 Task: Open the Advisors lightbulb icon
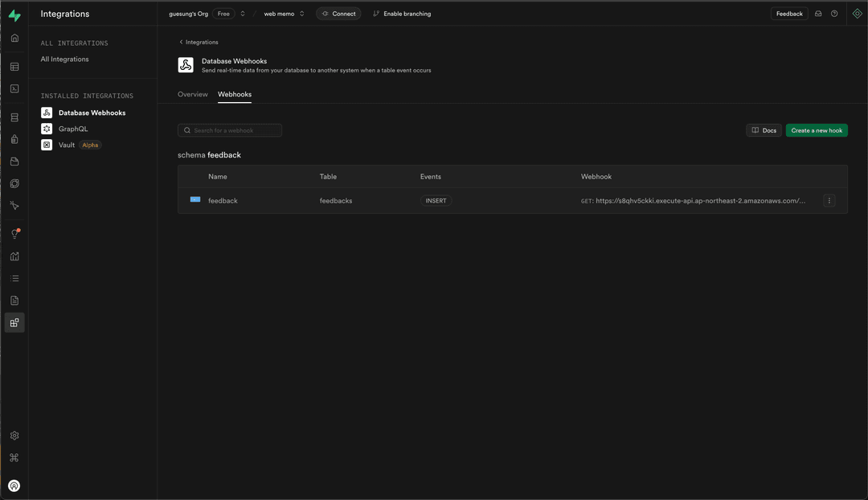[x=14, y=234]
